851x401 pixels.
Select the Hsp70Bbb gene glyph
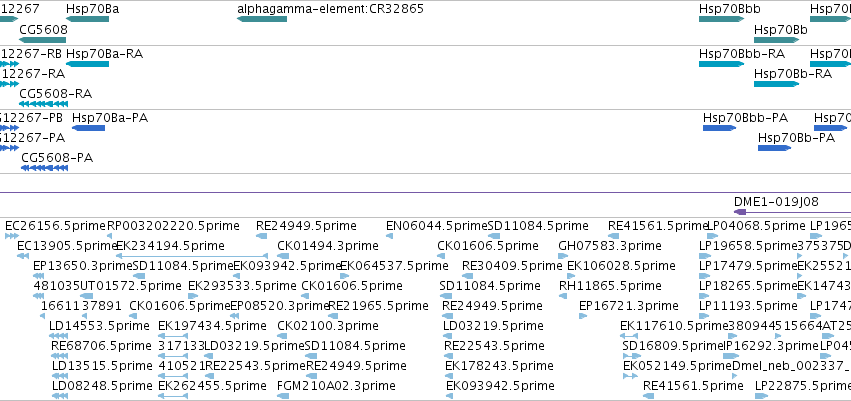pyautogui.click(x=721, y=19)
